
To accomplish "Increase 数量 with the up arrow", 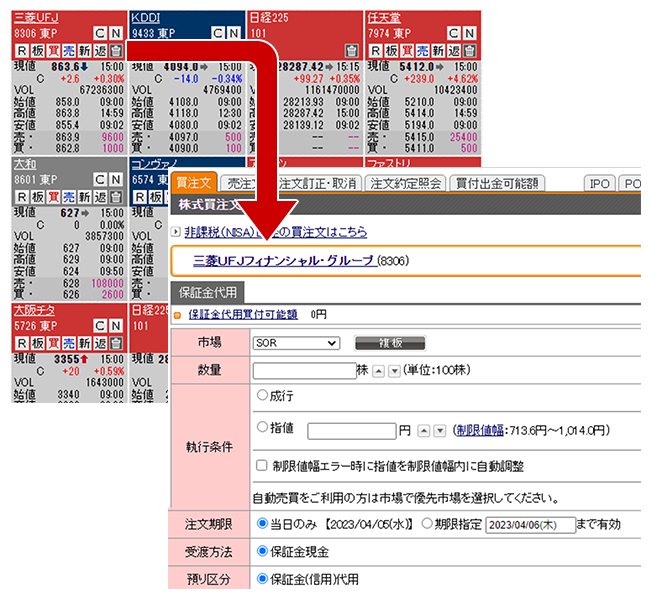I will [378, 371].
